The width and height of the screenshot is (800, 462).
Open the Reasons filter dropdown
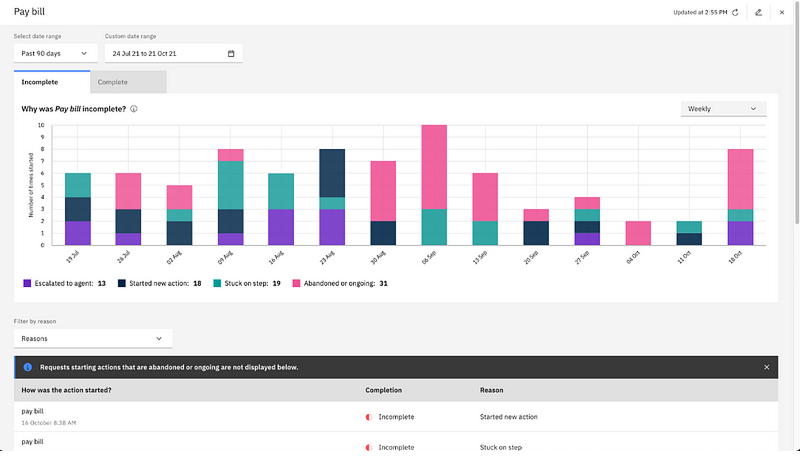tap(93, 339)
